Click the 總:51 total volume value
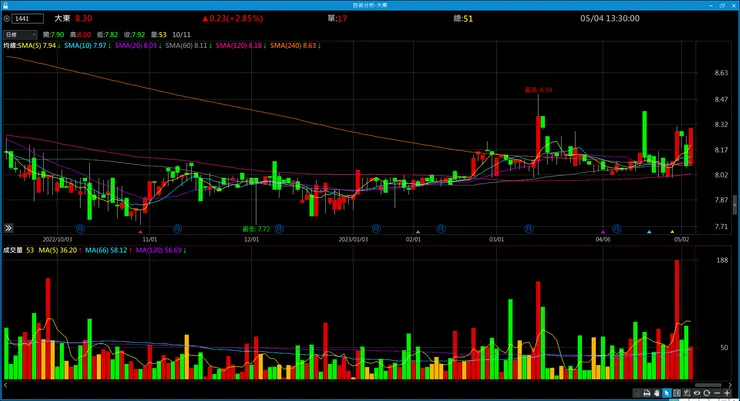Viewport: 740px width, 401px height. (463, 18)
